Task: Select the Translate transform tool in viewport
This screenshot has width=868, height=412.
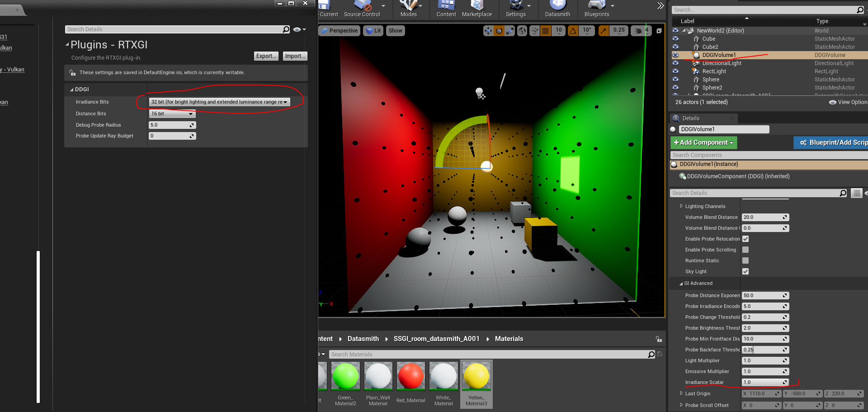Action: coord(488,31)
